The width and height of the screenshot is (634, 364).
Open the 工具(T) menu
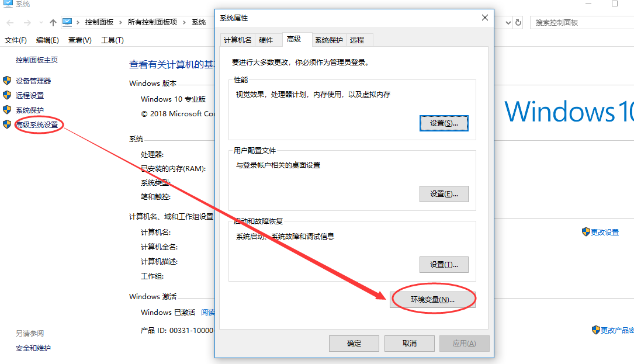pyautogui.click(x=112, y=40)
